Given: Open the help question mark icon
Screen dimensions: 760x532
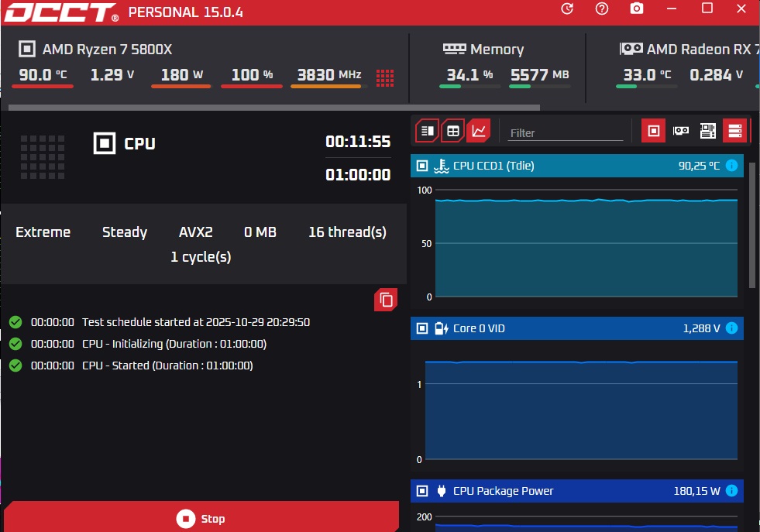Looking at the screenshot, I should click(x=601, y=9).
